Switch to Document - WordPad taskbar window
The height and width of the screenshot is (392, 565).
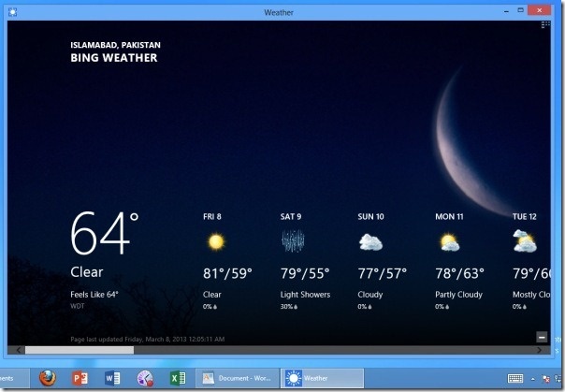(x=238, y=378)
